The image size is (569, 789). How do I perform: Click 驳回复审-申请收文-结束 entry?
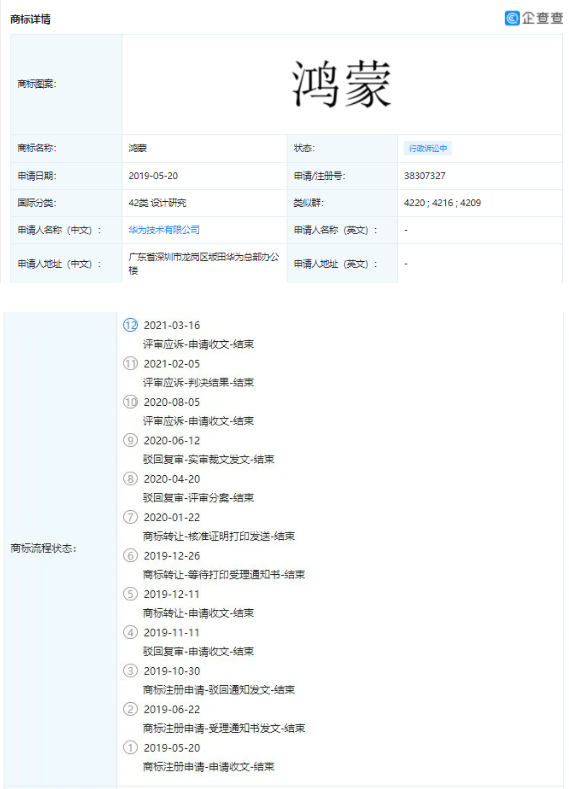coord(198,652)
